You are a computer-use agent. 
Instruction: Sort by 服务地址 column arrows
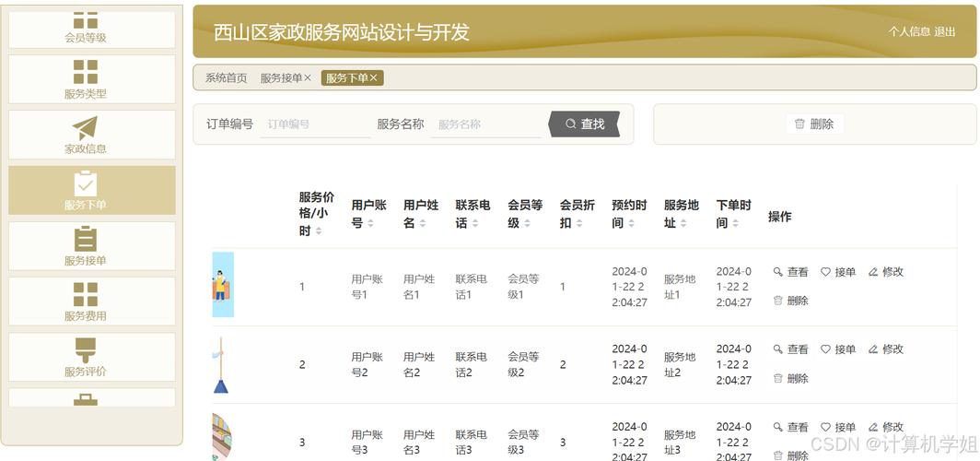click(x=683, y=223)
